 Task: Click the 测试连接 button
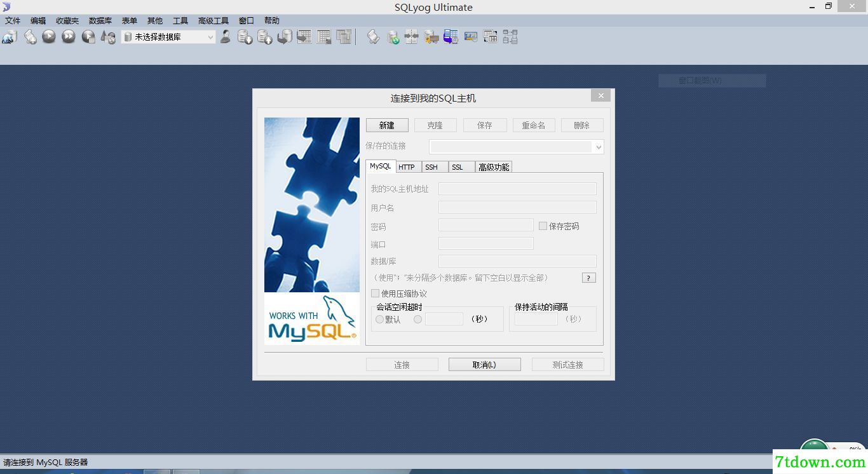click(x=568, y=365)
